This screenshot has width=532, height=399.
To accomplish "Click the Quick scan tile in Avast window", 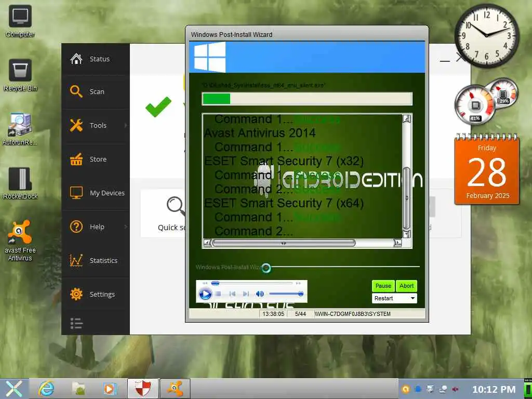I will click(163, 214).
